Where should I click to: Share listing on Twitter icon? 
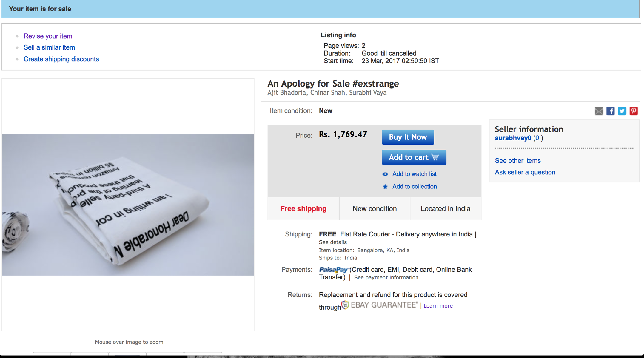622,111
